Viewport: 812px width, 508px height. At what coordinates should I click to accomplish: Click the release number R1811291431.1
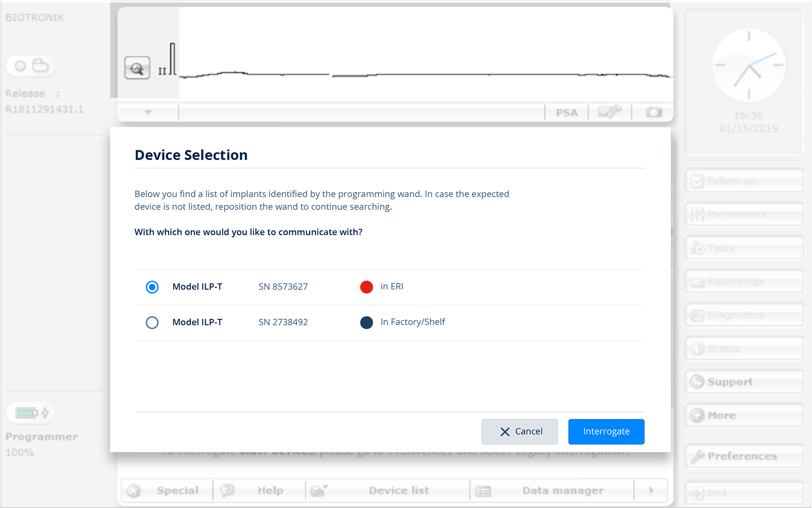click(44, 110)
